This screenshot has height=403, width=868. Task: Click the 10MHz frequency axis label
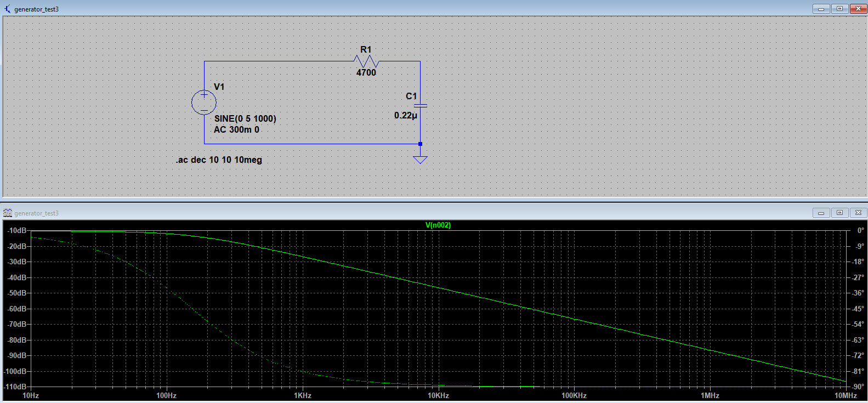(x=846, y=395)
